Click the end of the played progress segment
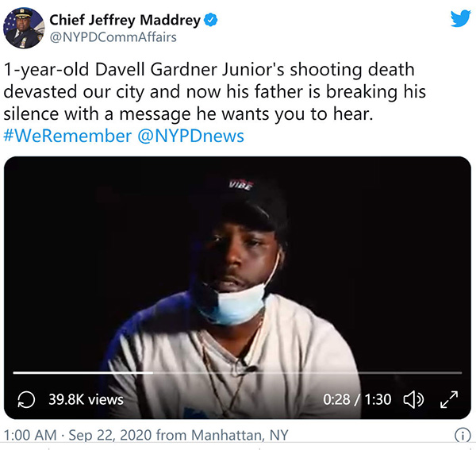The width and height of the screenshot is (476, 450). [152, 372]
